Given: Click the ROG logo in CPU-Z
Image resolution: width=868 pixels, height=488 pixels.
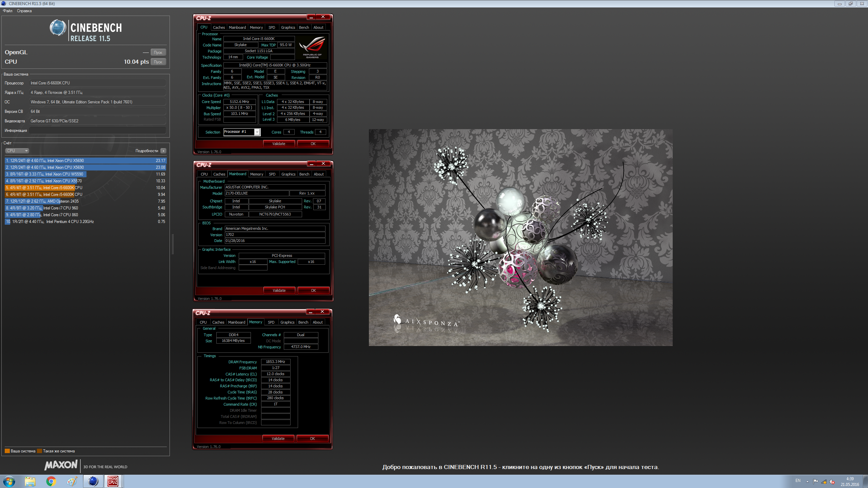Looking at the screenshot, I should point(313,47).
